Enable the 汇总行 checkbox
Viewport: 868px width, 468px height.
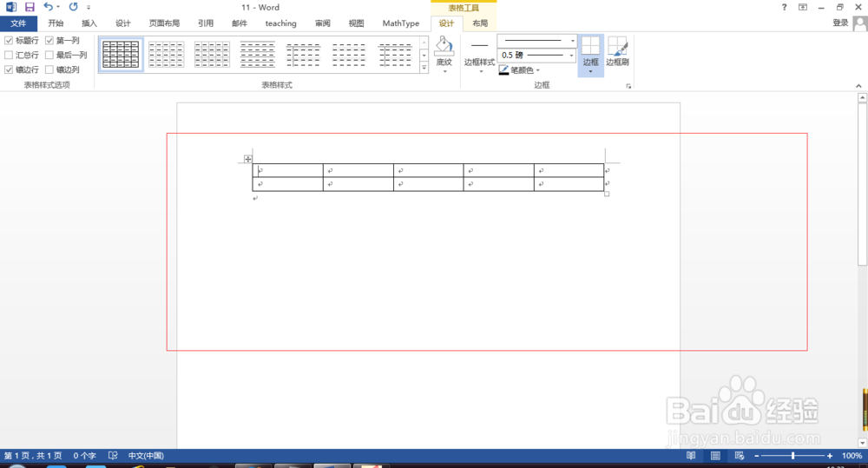coord(9,55)
